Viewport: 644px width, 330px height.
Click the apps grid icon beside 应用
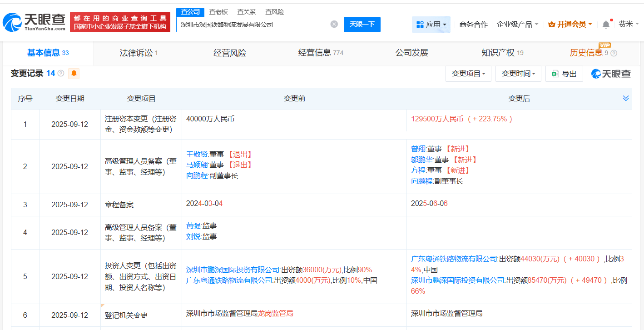point(420,24)
